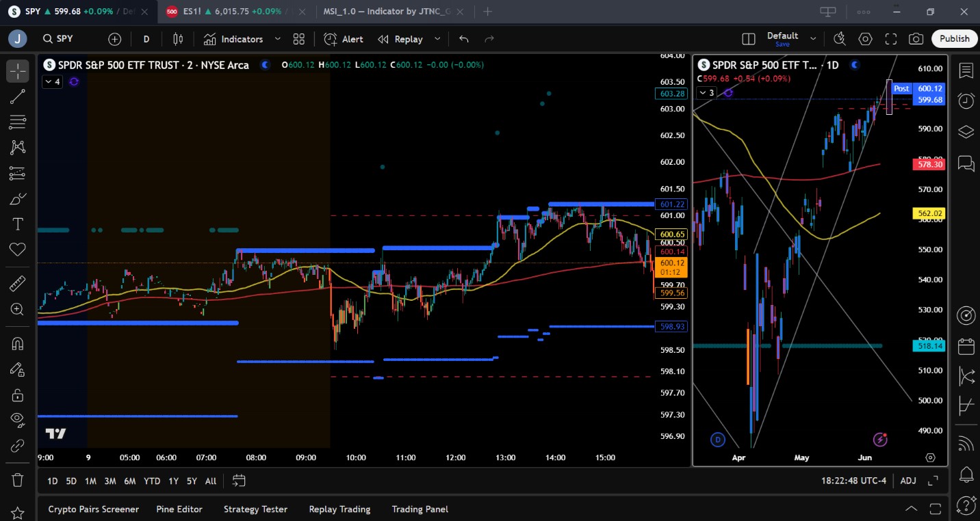Click the drawings link chain icon
The width and height of the screenshot is (980, 521).
18,446
